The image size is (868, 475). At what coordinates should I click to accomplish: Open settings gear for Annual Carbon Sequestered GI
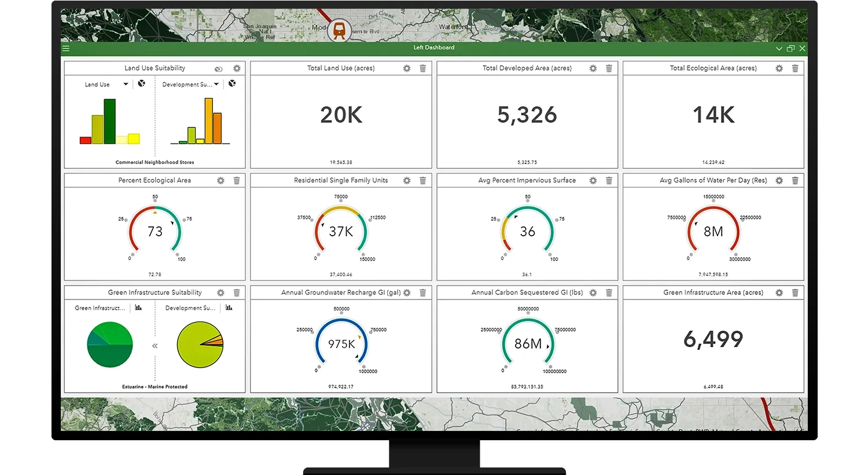click(x=593, y=293)
